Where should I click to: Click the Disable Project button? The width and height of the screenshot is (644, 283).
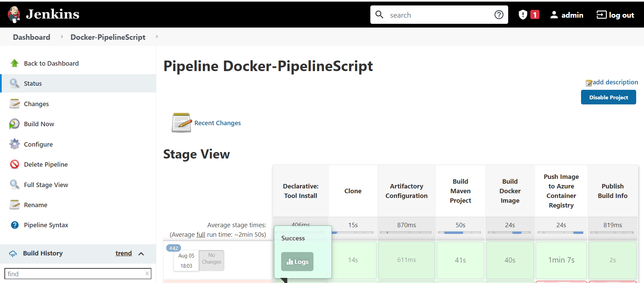pos(608,97)
